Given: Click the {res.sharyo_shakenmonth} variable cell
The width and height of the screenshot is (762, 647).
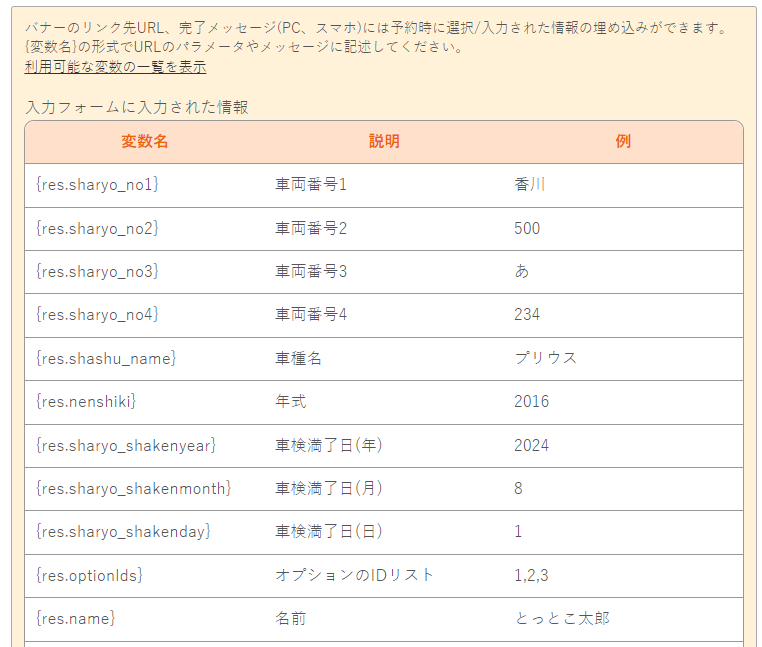Looking at the screenshot, I should (x=133, y=488).
